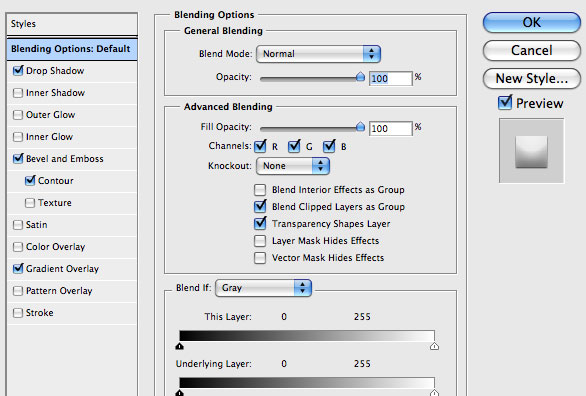Image resolution: width=586 pixels, height=396 pixels.
Task: Click the Opacity slider handle
Action: pyautogui.click(x=360, y=77)
